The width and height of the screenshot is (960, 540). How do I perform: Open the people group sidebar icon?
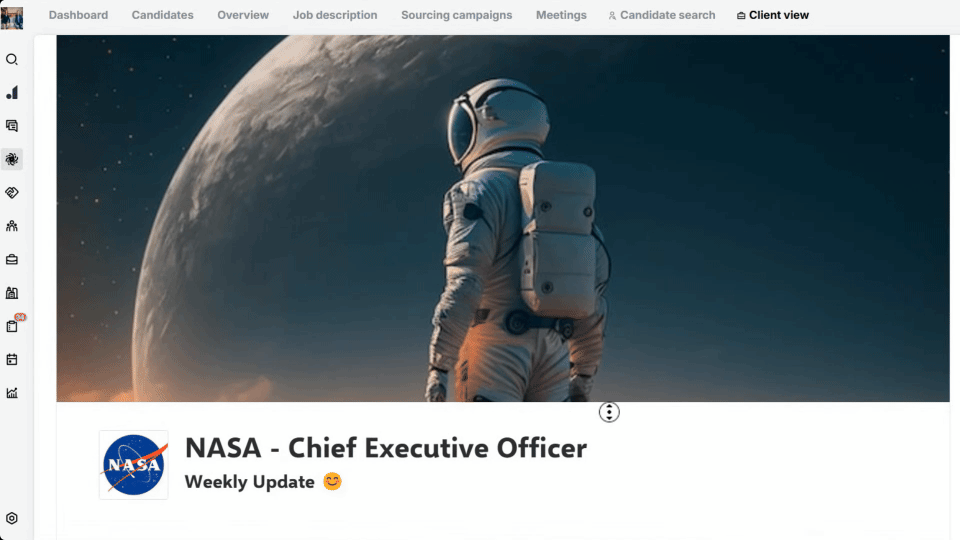coord(12,226)
